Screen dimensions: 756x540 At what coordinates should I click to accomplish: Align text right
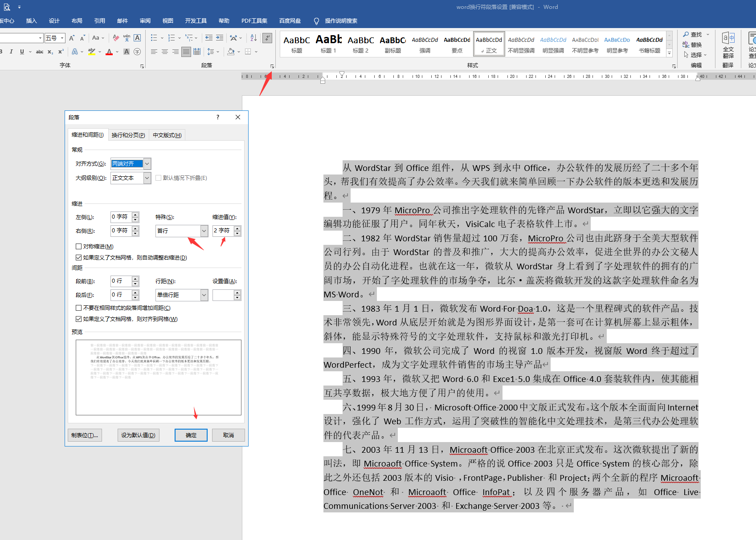pyautogui.click(x=176, y=52)
